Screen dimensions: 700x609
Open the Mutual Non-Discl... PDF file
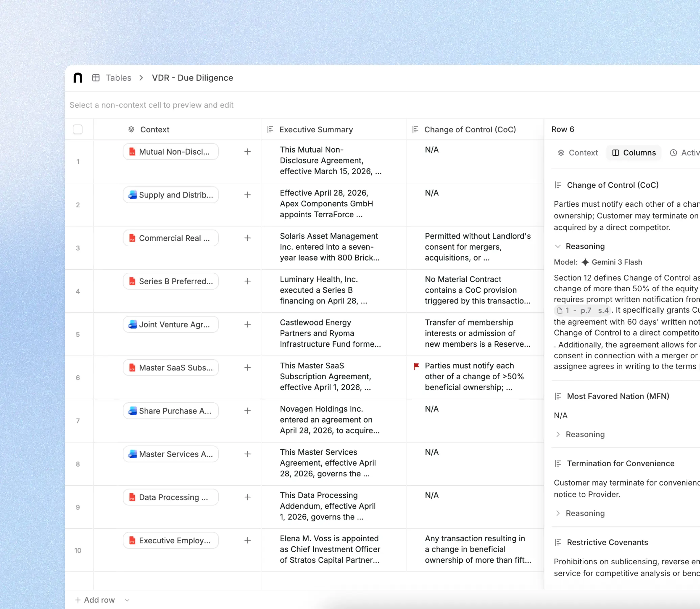pos(170,152)
